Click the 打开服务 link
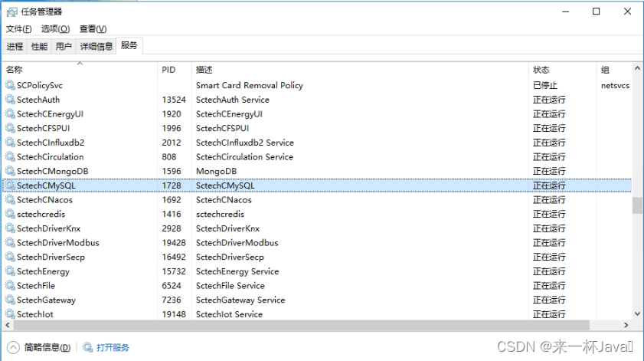This screenshot has height=361, width=644. click(113, 347)
